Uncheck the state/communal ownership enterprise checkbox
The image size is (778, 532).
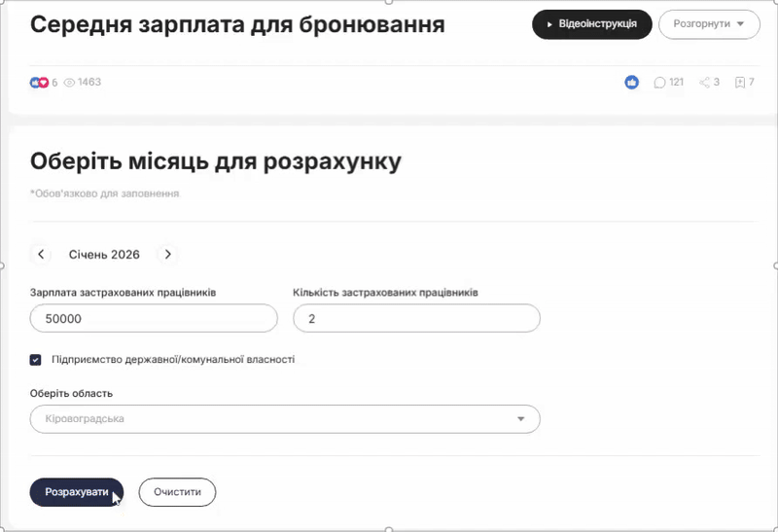[x=36, y=360]
